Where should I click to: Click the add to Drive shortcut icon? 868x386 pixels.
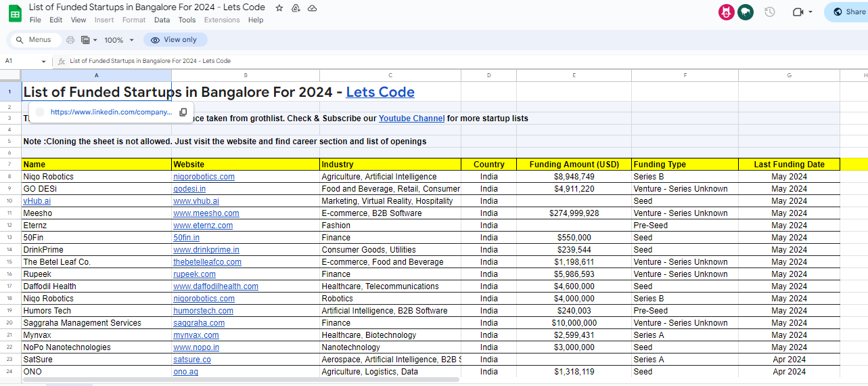(x=296, y=8)
